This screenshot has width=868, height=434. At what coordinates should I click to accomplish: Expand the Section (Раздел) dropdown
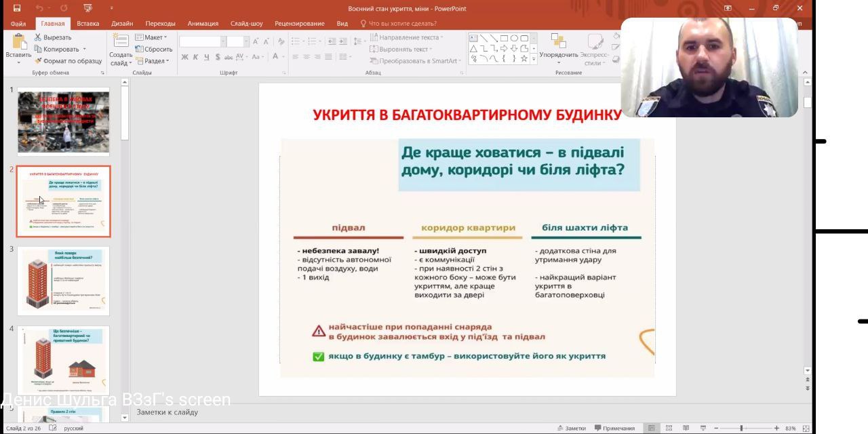[154, 60]
